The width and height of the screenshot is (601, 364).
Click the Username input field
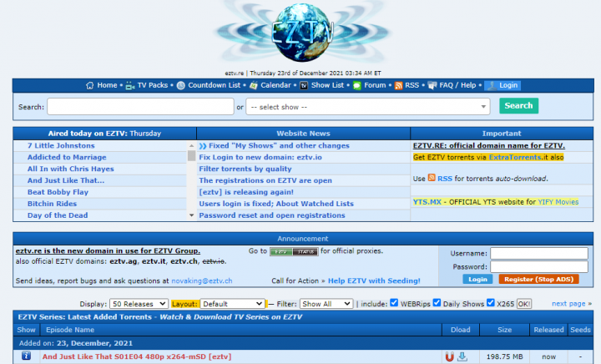[539, 253]
